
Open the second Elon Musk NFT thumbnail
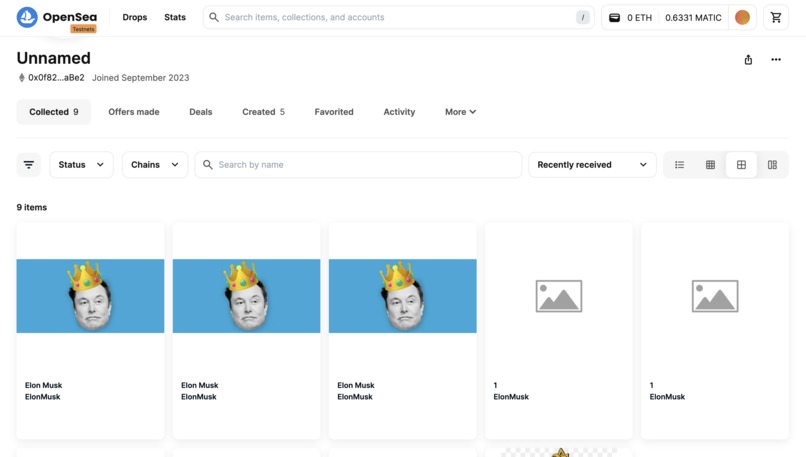pyautogui.click(x=246, y=296)
